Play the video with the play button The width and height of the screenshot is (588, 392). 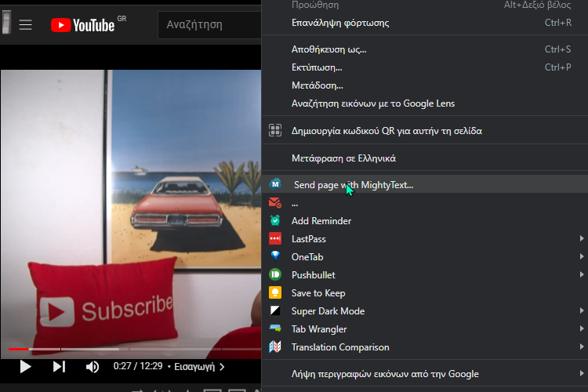coord(25,366)
